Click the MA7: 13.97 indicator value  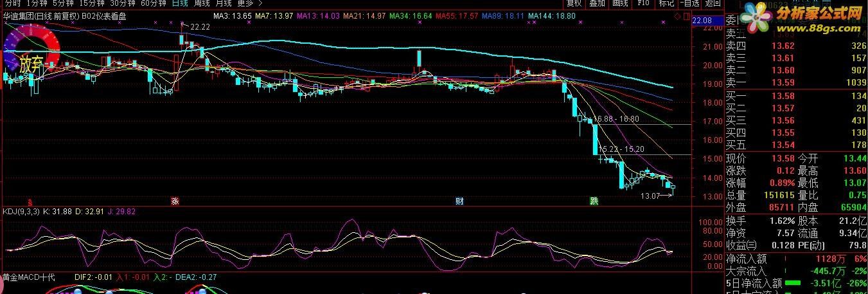click(x=274, y=15)
